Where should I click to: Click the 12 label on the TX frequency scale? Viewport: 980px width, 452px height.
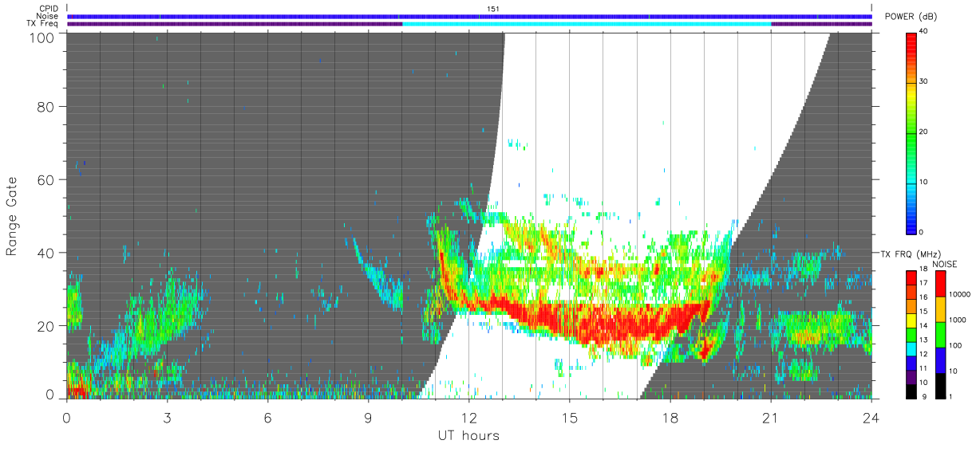924,353
